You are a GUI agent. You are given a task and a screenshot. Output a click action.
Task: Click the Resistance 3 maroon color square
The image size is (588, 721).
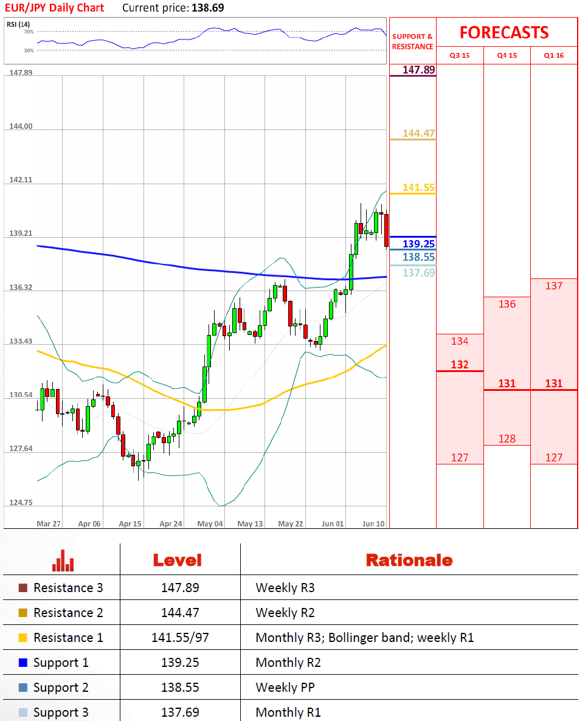pos(22,588)
